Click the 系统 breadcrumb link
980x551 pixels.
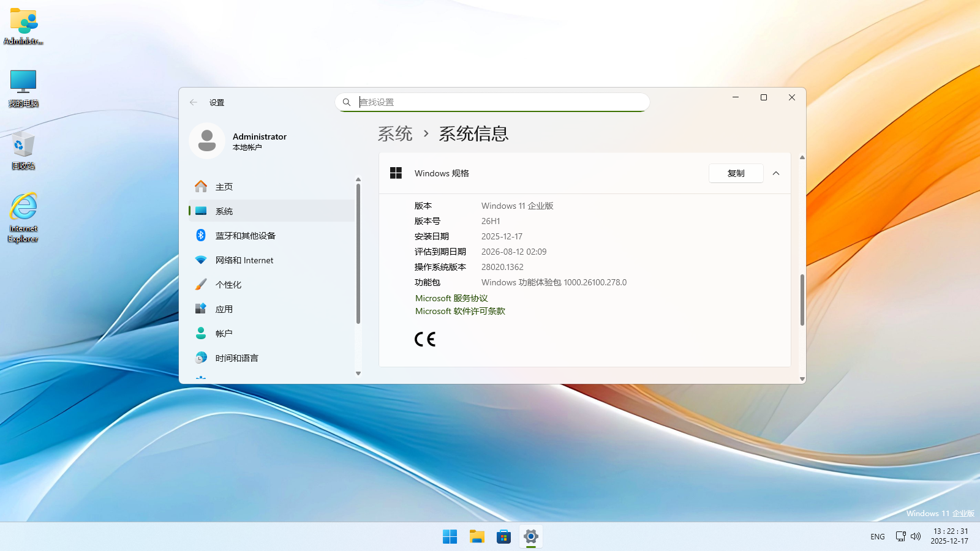[395, 133]
